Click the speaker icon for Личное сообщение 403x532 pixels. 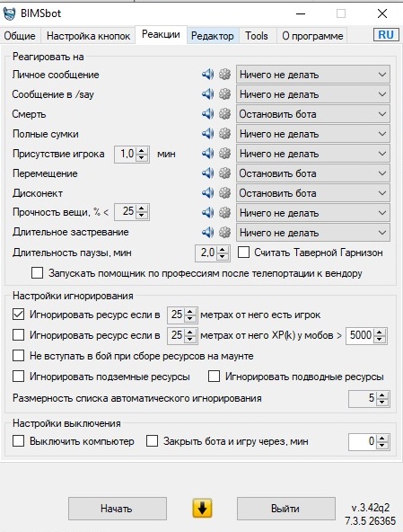[x=207, y=75]
